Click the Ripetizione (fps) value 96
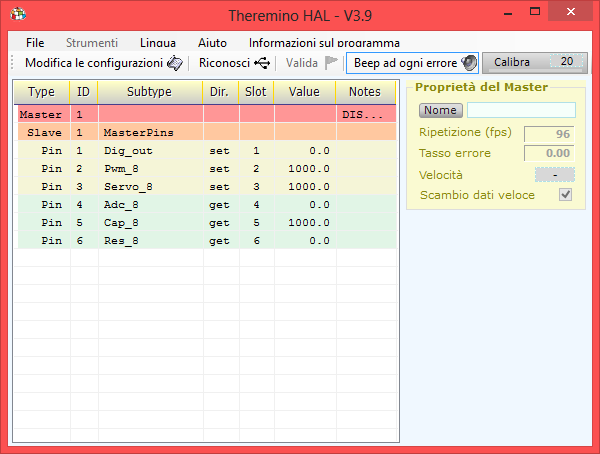 click(549, 134)
